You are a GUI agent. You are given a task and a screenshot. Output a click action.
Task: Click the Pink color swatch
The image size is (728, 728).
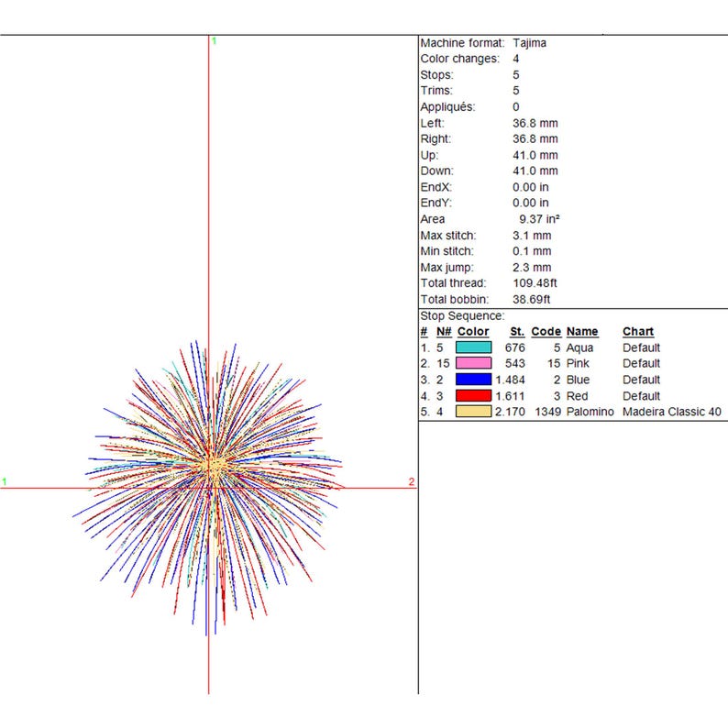tap(473, 363)
